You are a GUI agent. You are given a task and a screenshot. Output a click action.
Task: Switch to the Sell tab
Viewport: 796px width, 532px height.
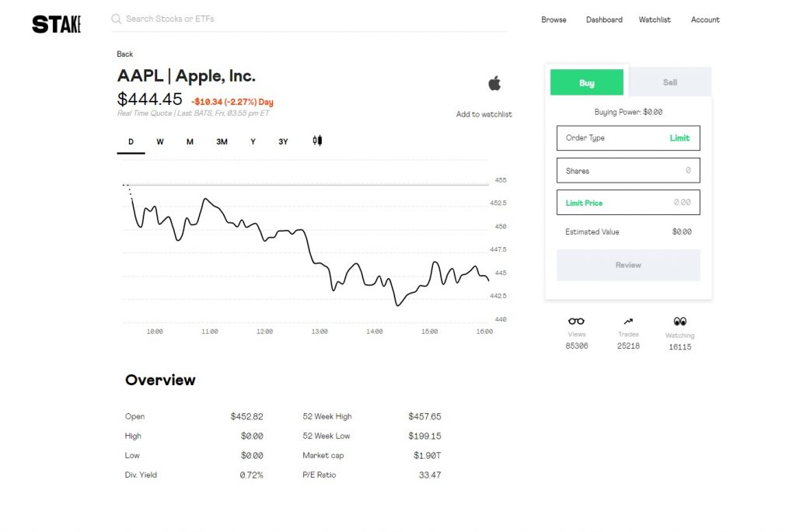pyautogui.click(x=670, y=82)
